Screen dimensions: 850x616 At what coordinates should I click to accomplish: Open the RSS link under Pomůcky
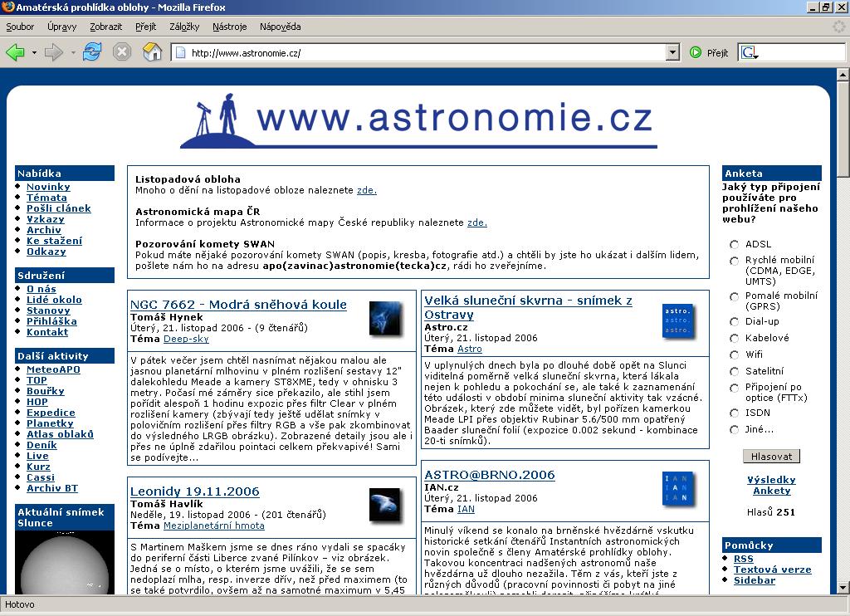pyautogui.click(x=743, y=559)
